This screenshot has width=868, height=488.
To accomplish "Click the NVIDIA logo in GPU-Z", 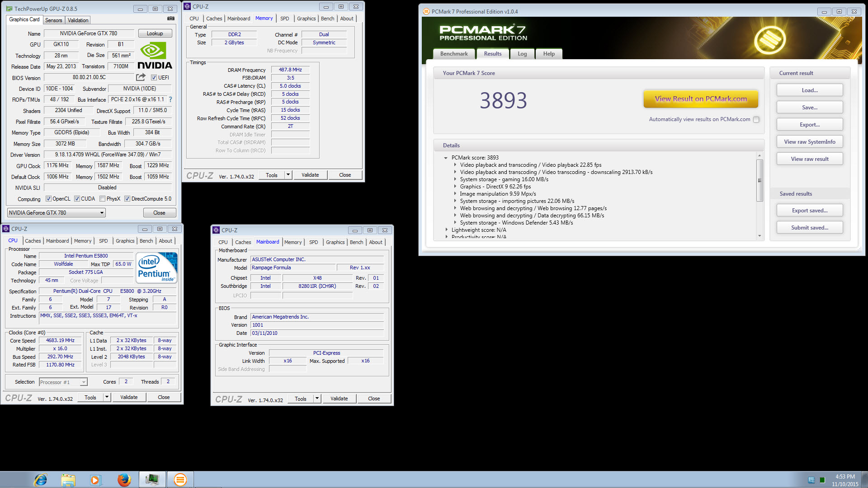I will point(155,56).
